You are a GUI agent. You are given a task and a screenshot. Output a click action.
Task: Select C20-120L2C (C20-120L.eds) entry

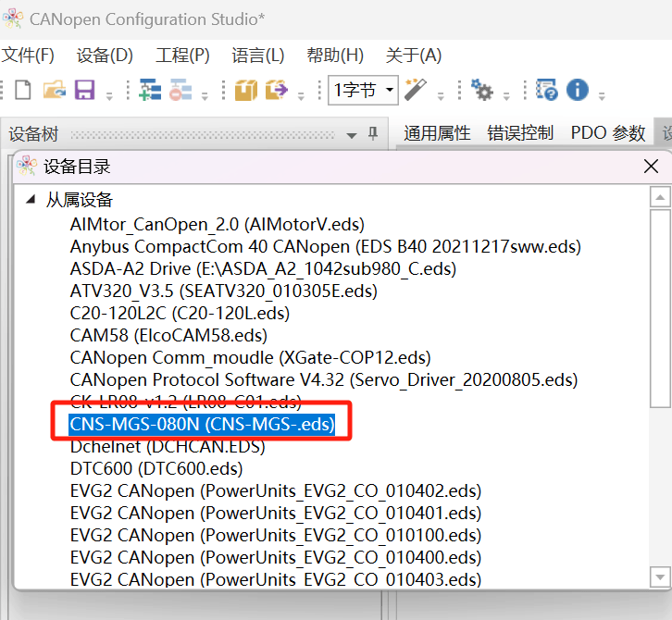coord(180,314)
